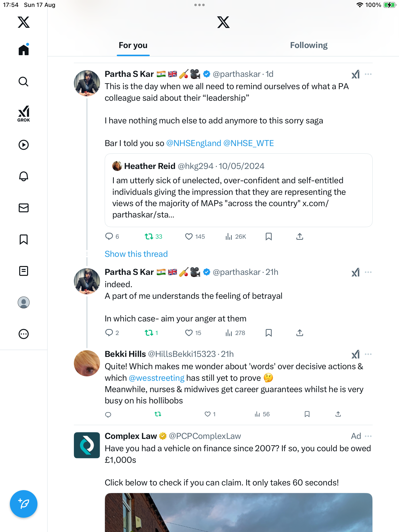Open the Bookmarks page in sidebar

pos(24,239)
